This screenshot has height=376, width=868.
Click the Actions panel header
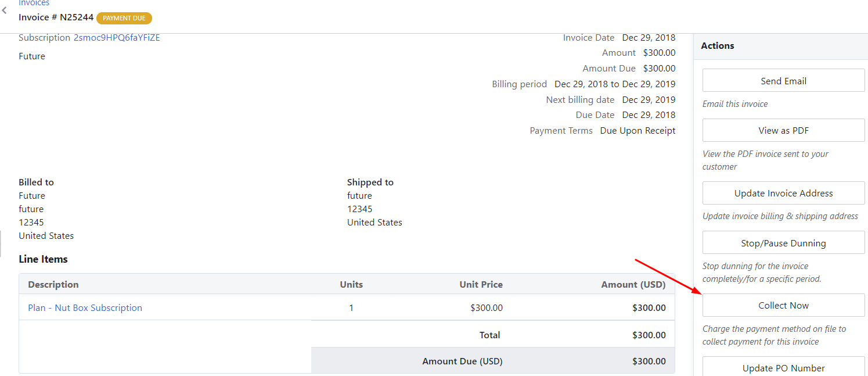[x=718, y=46]
